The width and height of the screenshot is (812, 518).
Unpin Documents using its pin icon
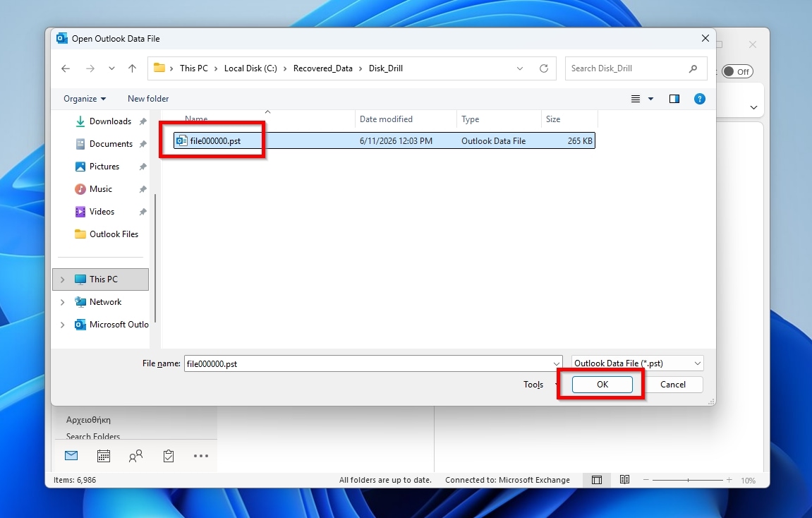143,144
